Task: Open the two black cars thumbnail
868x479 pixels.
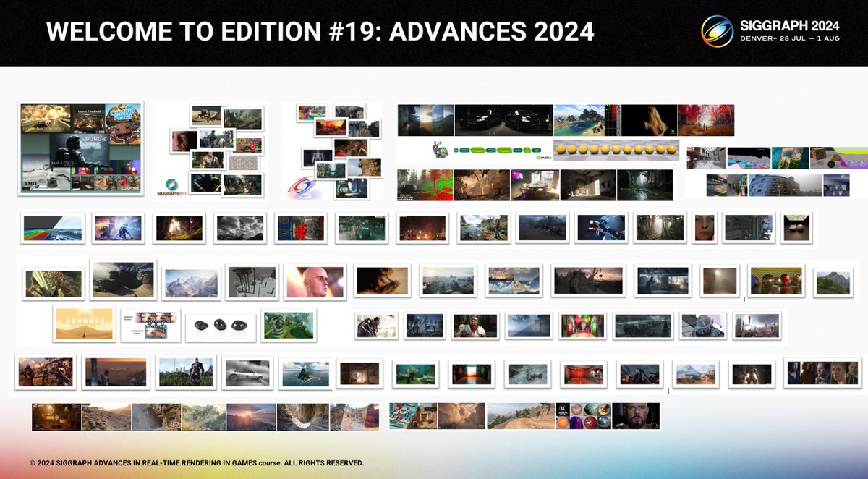Action: tap(503, 120)
